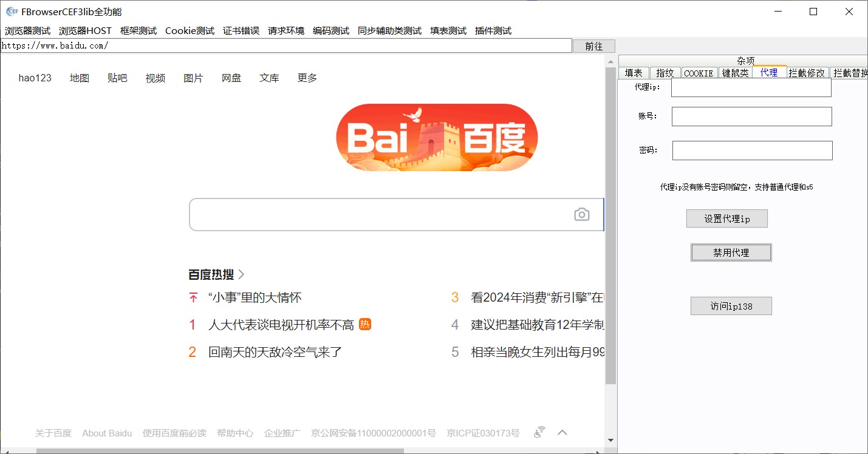
Task: Open hot search 回南天的天敌冷空气来了
Action: (275, 352)
